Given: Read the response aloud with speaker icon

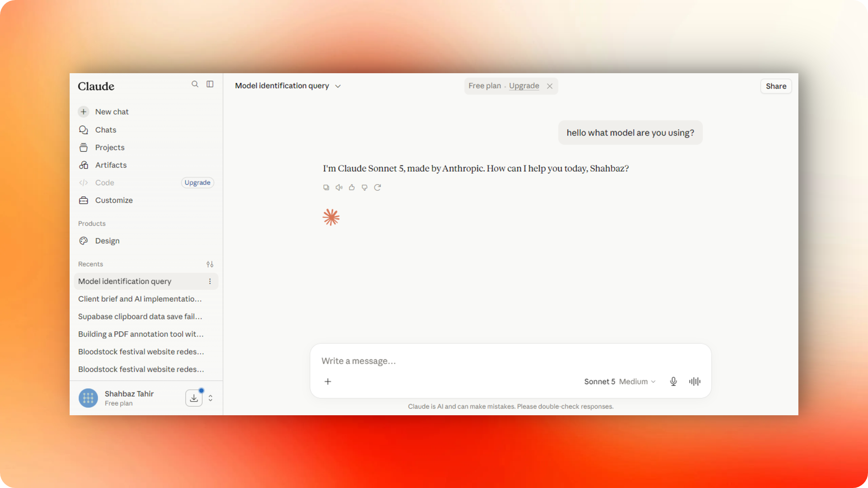Looking at the screenshot, I should coord(339,188).
